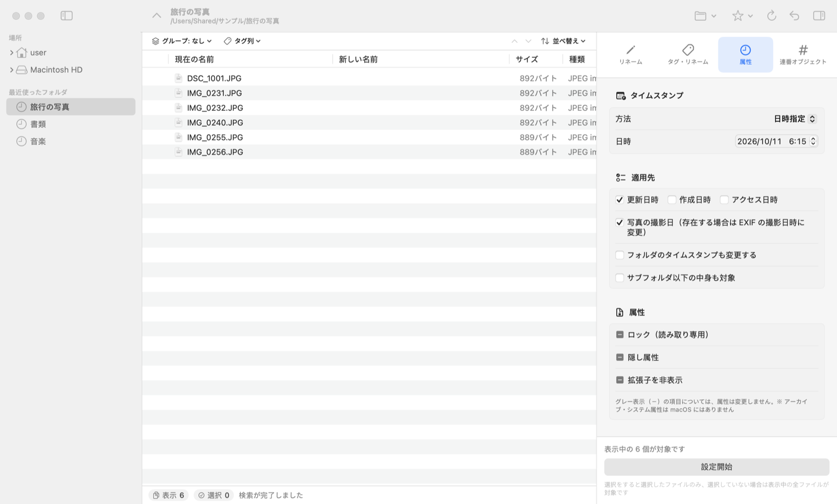837x504 pixels.
Task: Toggle the ロック(読み取り専用) checkbox
Action: pyautogui.click(x=619, y=335)
